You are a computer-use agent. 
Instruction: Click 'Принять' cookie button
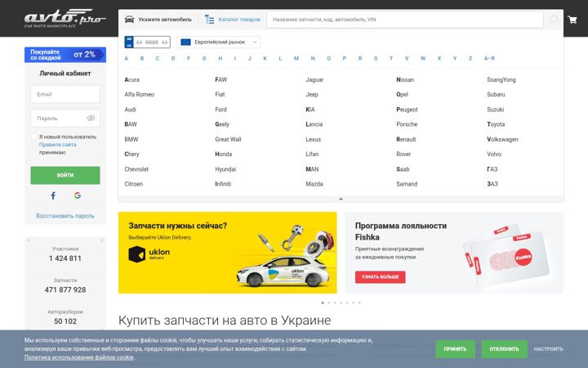455,349
